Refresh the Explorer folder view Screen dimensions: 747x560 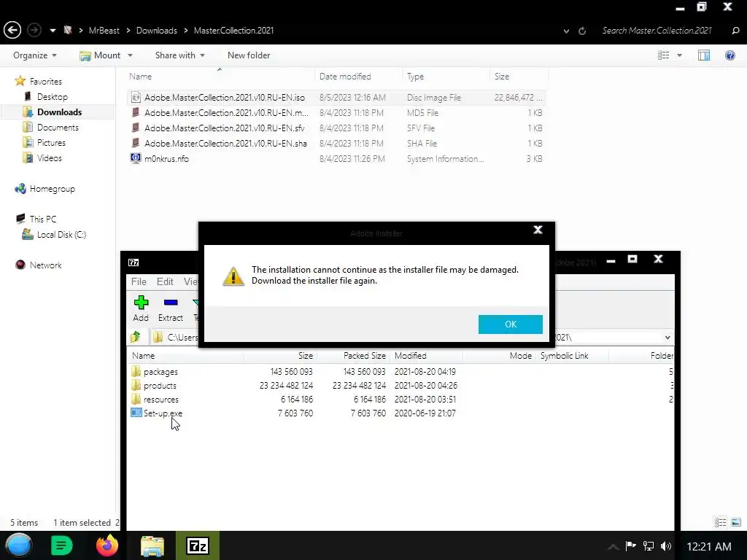(x=582, y=31)
